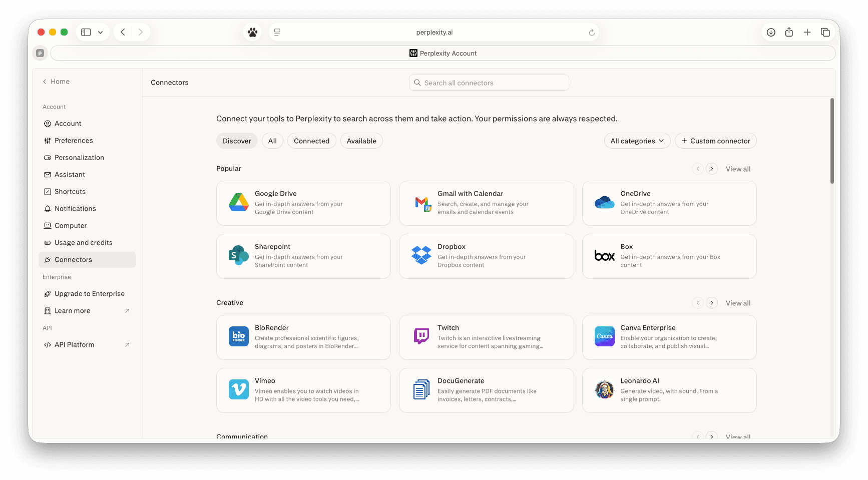Open the BioRender connector icon

coord(239,337)
